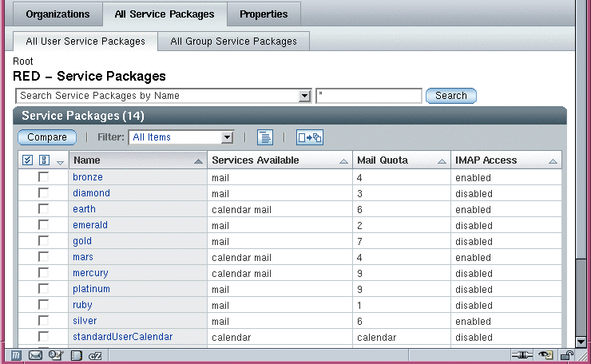Image resolution: width=591 pixels, height=364 pixels.
Task: Click the Compare button
Action: pos(47,137)
